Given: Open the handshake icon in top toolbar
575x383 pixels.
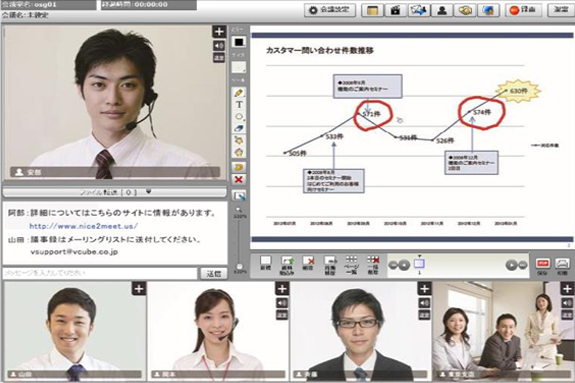Looking at the screenshot, I should (x=465, y=10).
